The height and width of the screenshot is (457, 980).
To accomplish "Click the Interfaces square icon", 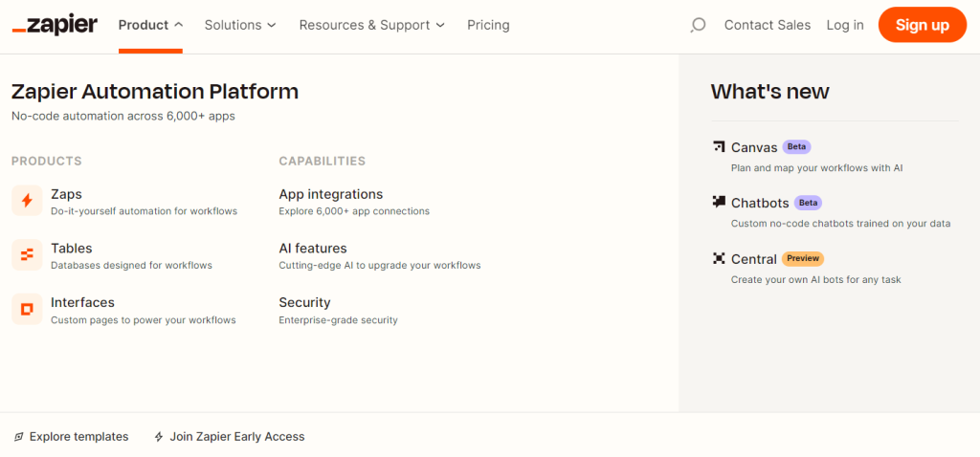I will tap(27, 309).
